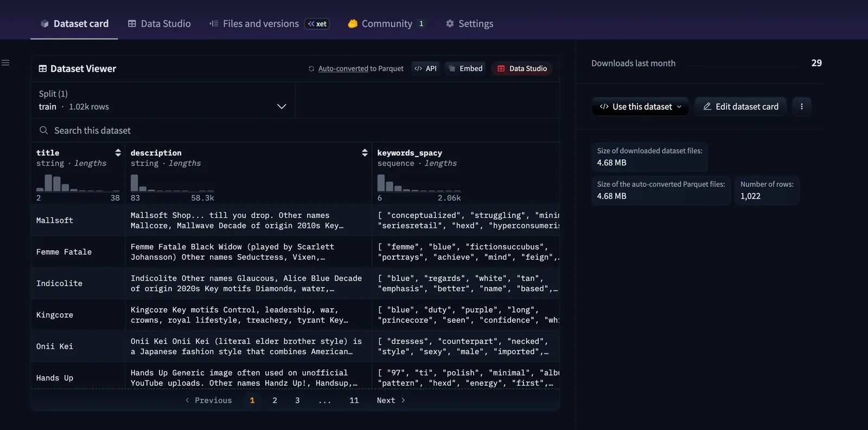Click the xet badge next to Files
Image resolution: width=868 pixels, height=430 pixels.
click(317, 24)
